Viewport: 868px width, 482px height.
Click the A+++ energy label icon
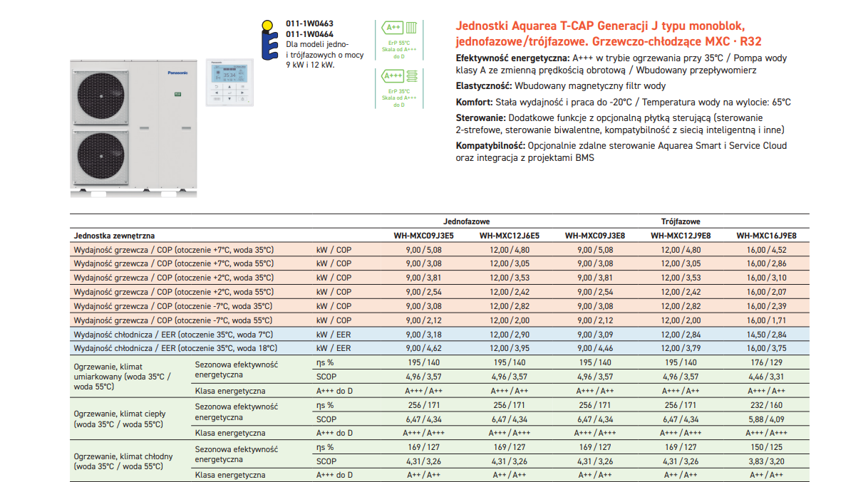pos(393,75)
